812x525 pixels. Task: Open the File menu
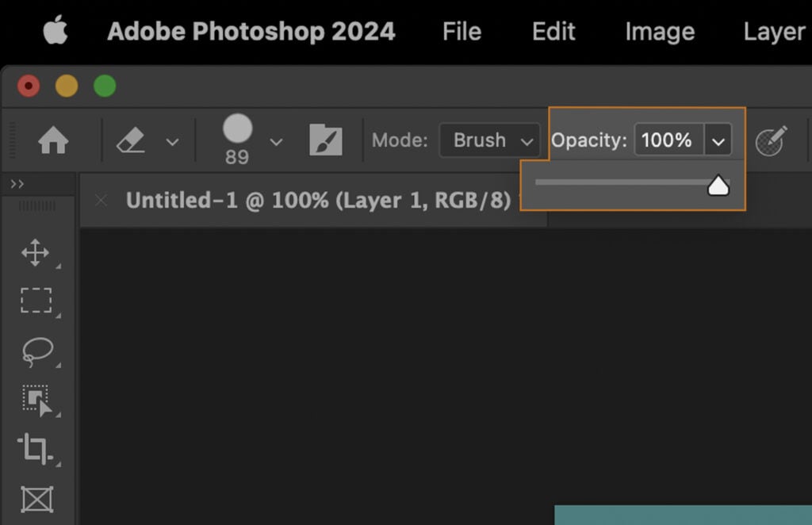click(461, 32)
